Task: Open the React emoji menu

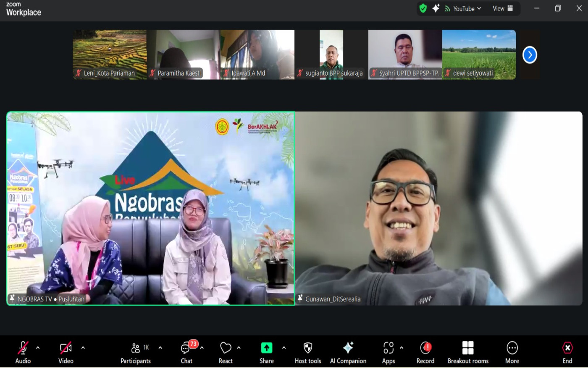Action: [226, 352]
